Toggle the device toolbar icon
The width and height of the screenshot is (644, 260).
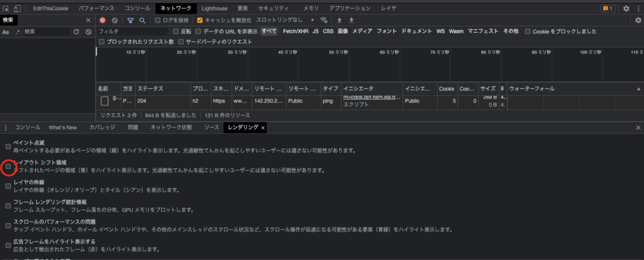[x=19, y=9]
